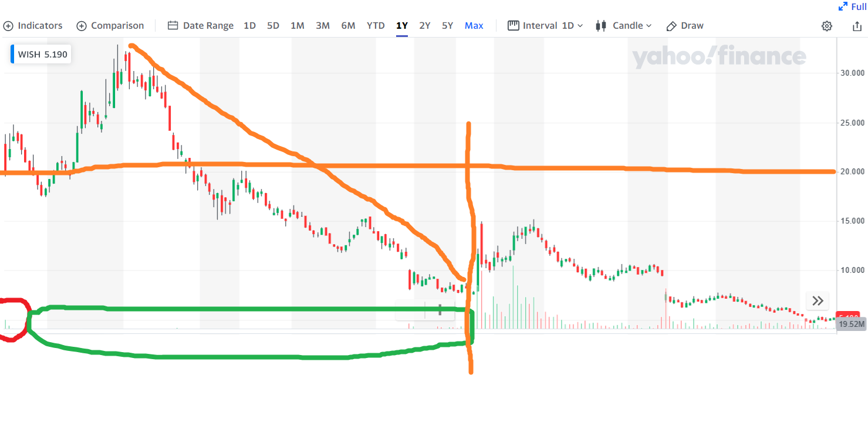
Task: Select the 5D time range
Action: point(273,26)
